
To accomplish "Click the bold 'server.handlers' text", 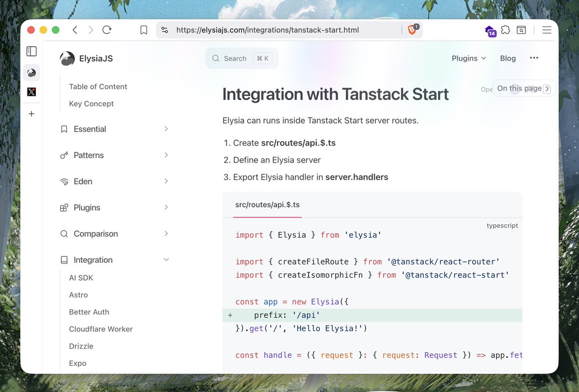I will point(357,177).
